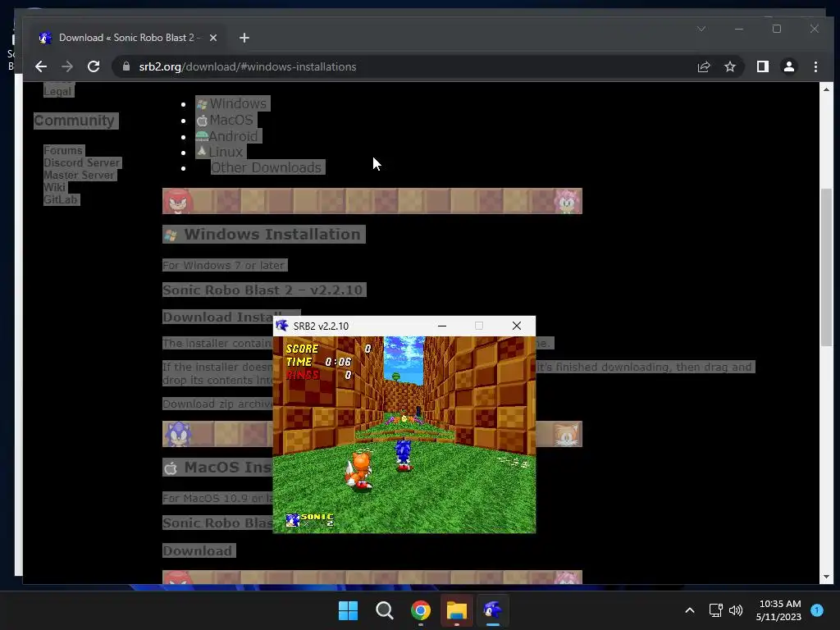Open the Chrome tab search dropdown arrow
Screen dimensions: 840x630
[701, 29]
